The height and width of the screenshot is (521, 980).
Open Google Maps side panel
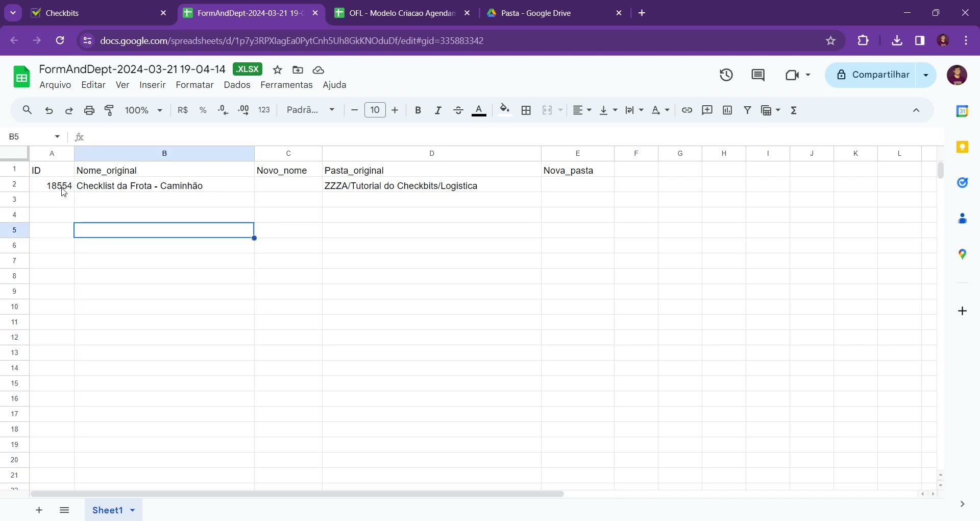point(963,254)
